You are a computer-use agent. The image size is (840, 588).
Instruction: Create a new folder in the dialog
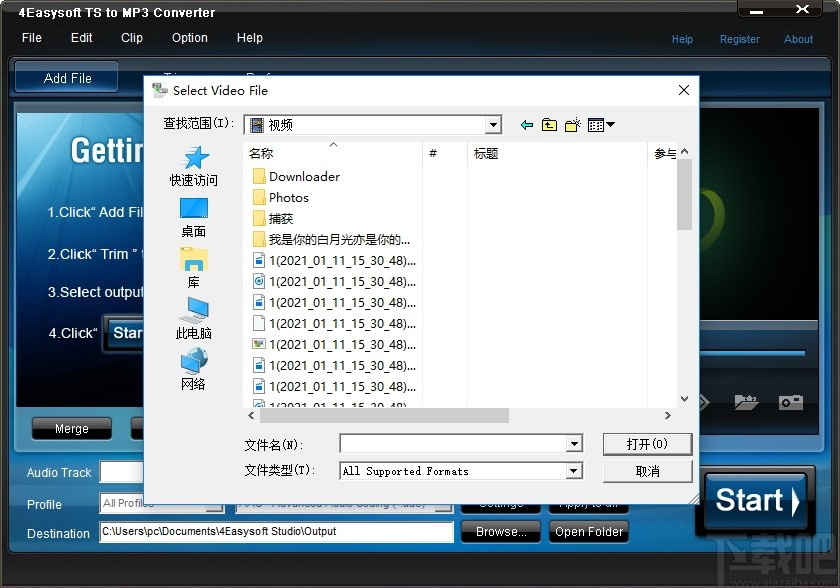pos(572,124)
